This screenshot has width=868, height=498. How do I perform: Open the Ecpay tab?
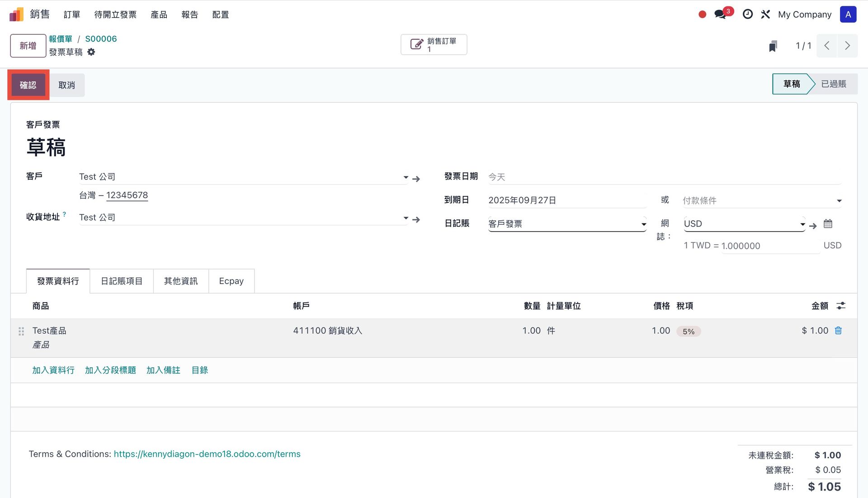231,281
